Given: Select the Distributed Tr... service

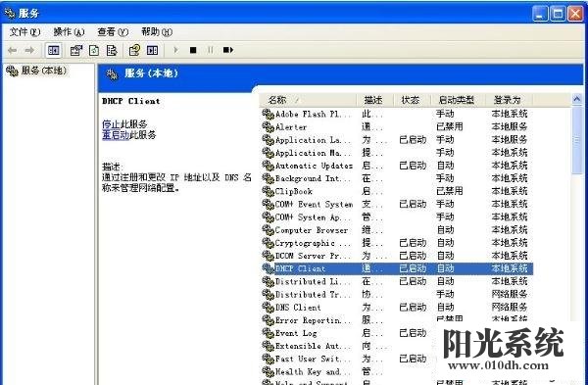Looking at the screenshot, I should tap(396, 294).
